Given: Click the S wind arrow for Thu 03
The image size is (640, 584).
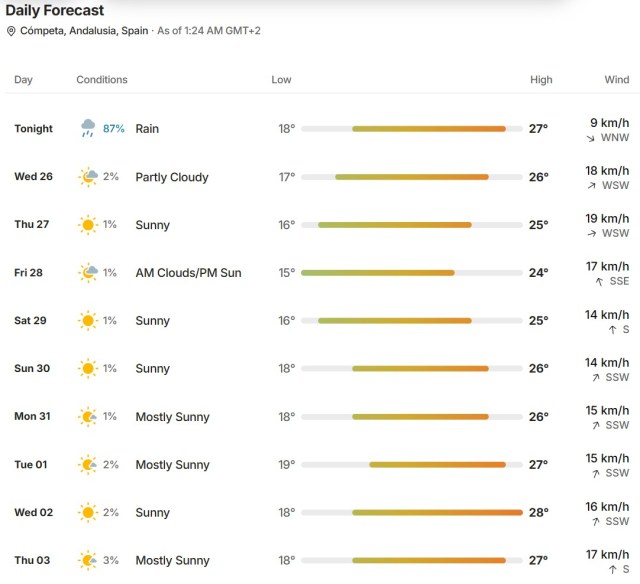Looking at the screenshot, I should (x=612, y=570).
